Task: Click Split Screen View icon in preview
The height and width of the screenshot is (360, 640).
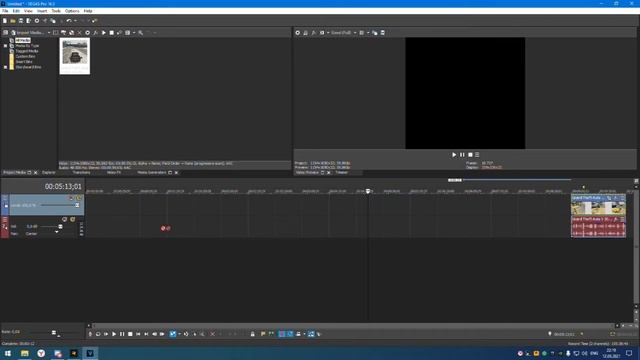Action: tap(322, 33)
